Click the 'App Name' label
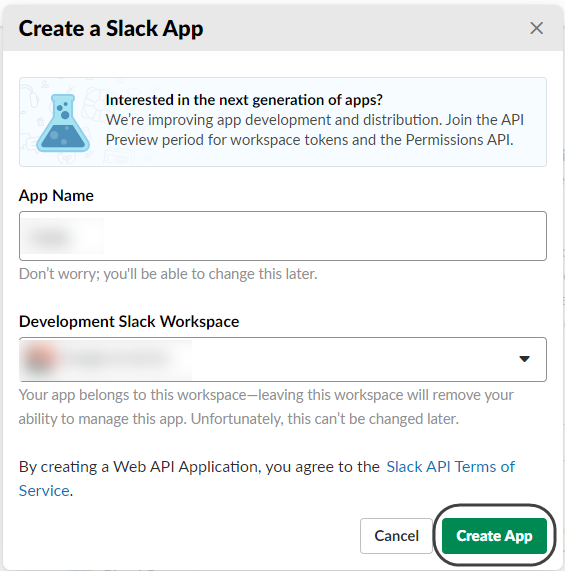Screen dimensions: 565x571 point(56,196)
